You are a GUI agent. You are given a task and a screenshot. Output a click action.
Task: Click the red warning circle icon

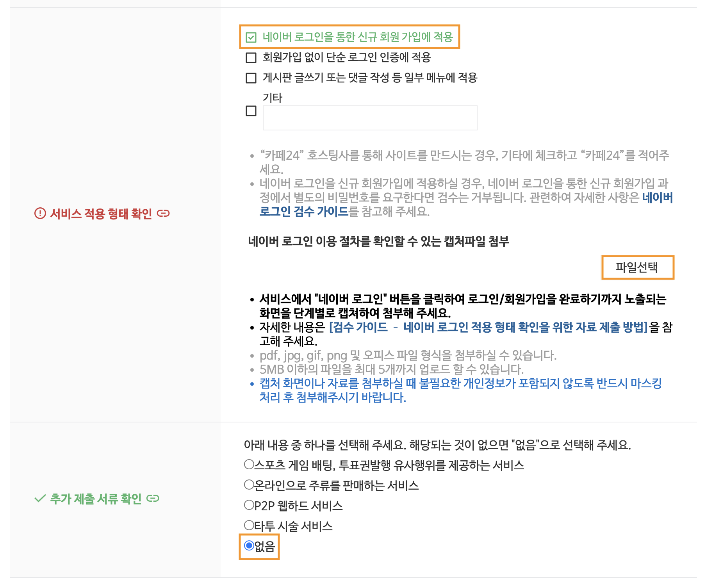(x=40, y=213)
